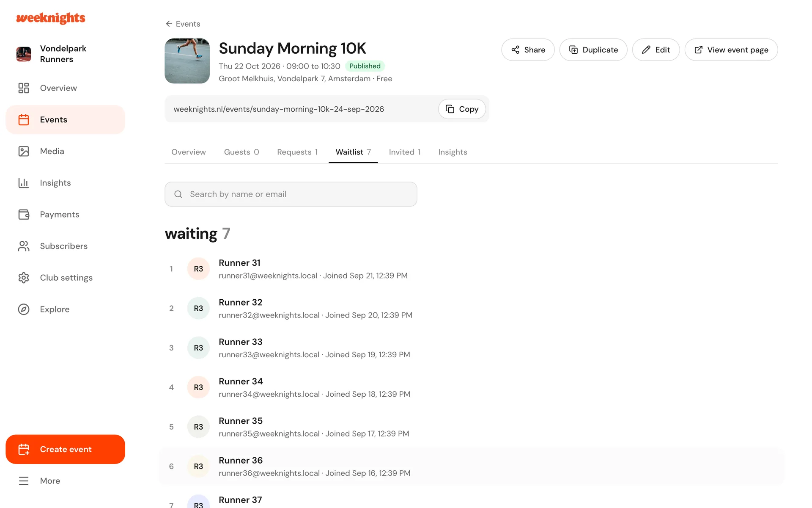The width and height of the screenshot is (812, 508).
Task: Click the Payments wallet icon
Action: tap(24, 215)
